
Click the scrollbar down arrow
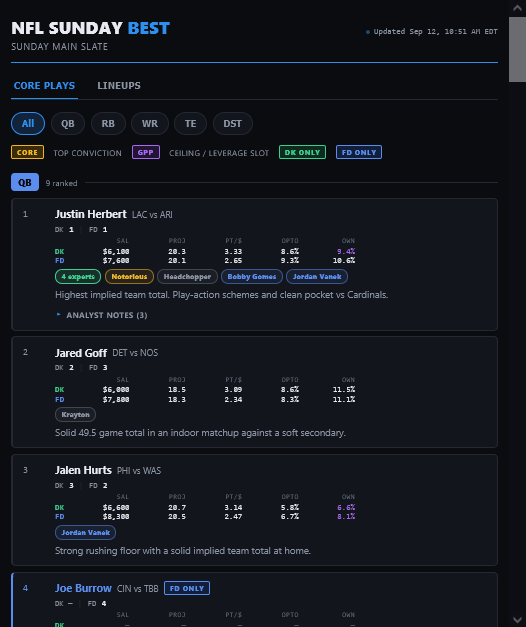[x=517, y=619]
